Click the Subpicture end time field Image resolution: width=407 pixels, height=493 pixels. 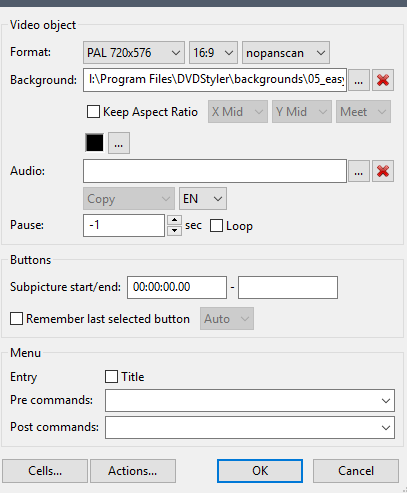288,287
